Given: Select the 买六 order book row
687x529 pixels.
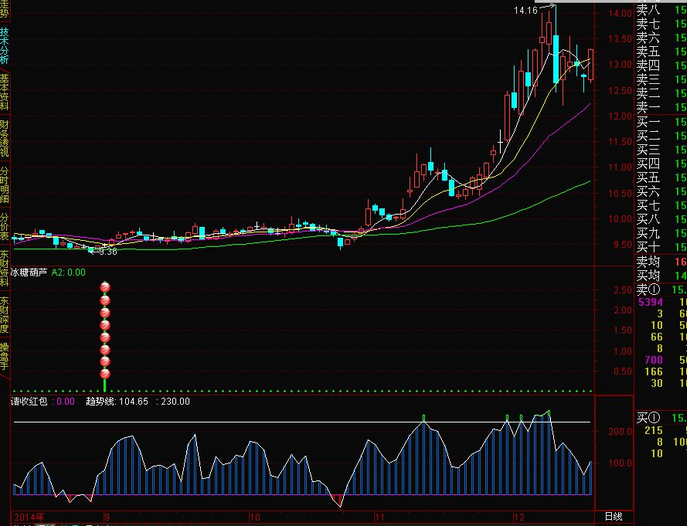Looking at the screenshot, I should tap(661, 192).
